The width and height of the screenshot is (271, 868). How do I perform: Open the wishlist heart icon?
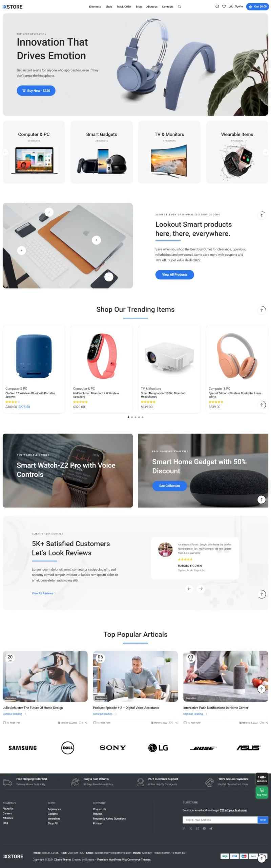[x=224, y=6]
